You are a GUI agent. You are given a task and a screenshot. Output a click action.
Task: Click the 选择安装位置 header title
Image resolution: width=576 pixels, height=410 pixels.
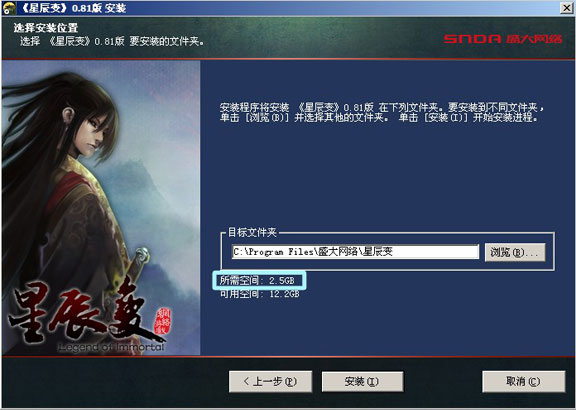click(46, 28)
